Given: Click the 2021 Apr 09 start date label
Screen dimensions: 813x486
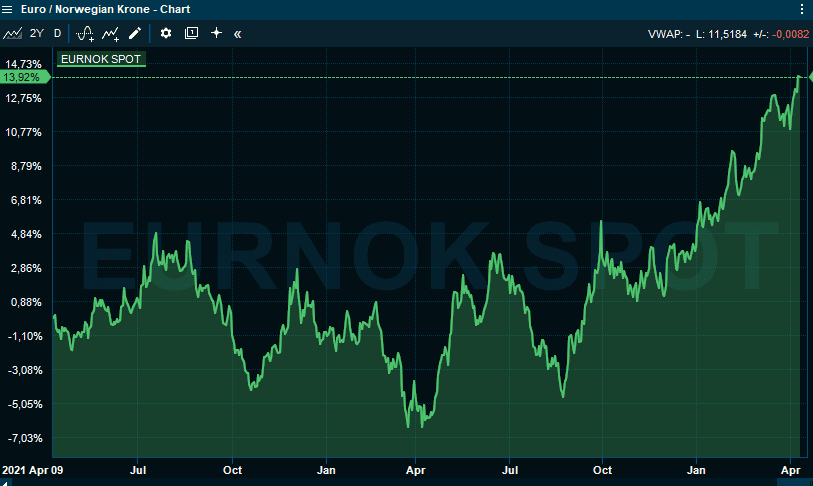Looking at the screenshot, I should 33,470.
